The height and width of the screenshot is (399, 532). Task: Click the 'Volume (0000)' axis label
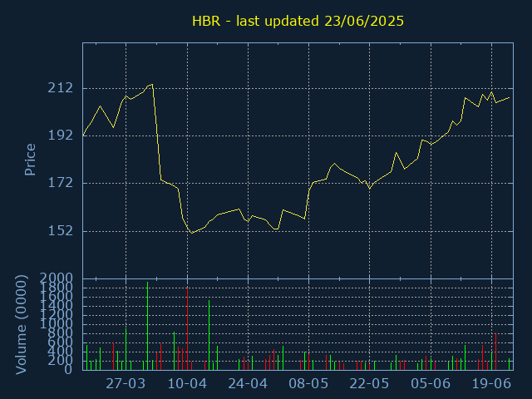tap(21, 325)
